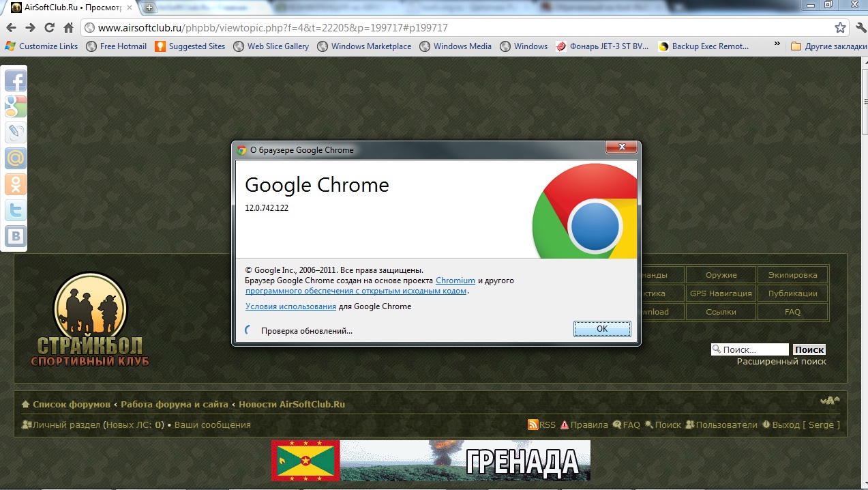Image resolution: width=868 pixels, height=490 pixels.
Task: Open the Другие закладки bookmarks folder
Action: click(825, 46)
